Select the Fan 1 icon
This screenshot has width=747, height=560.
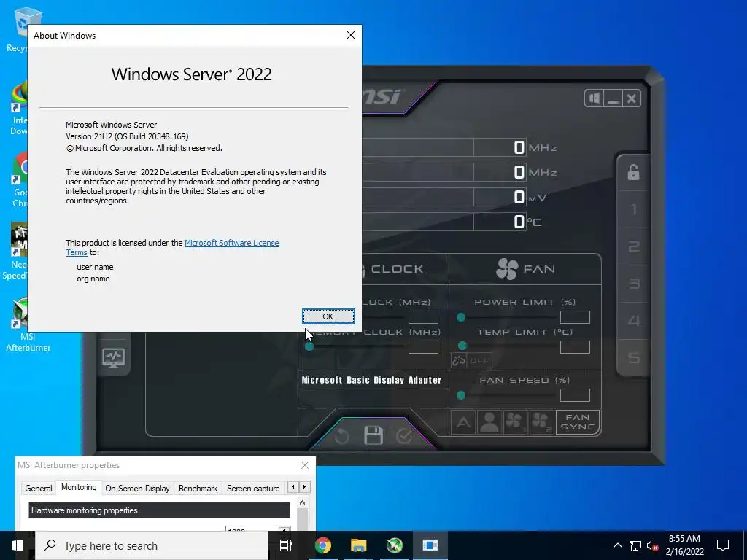(x=515, y=422)
